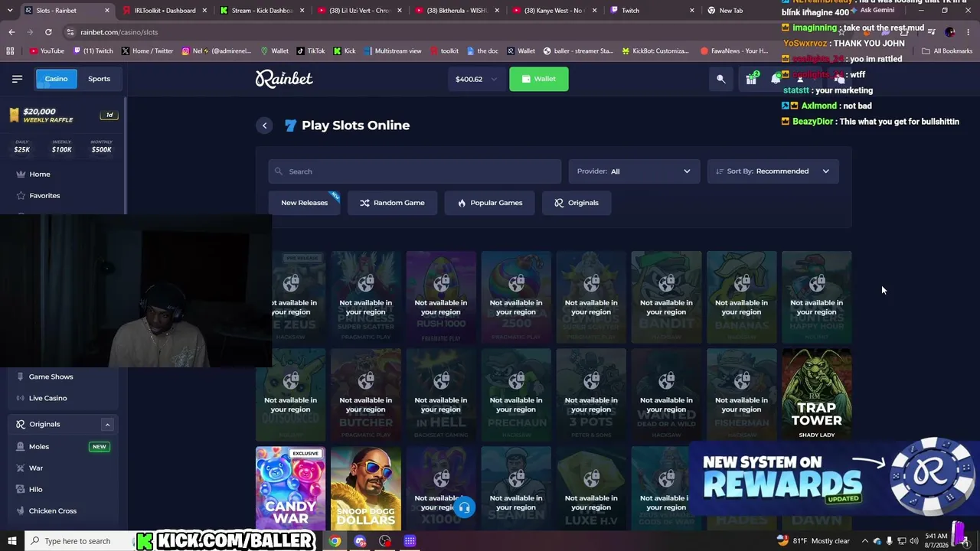Screen dimensions: 980x551
Task: Open the Monthly $500K race
Action: (101, 146)
